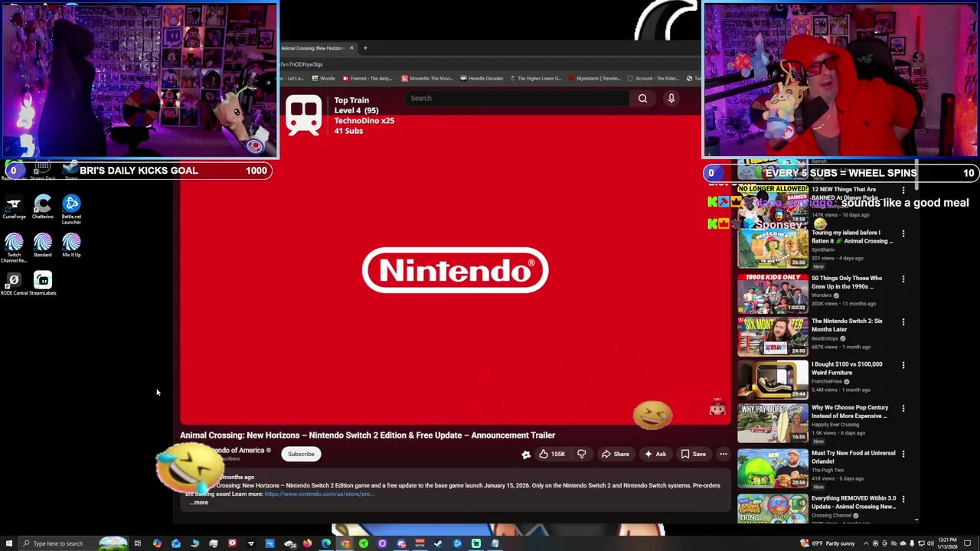Screen dimensions: 980x551
Task: Open the Heardle Decades bookmark
Action: pos(481,78)
